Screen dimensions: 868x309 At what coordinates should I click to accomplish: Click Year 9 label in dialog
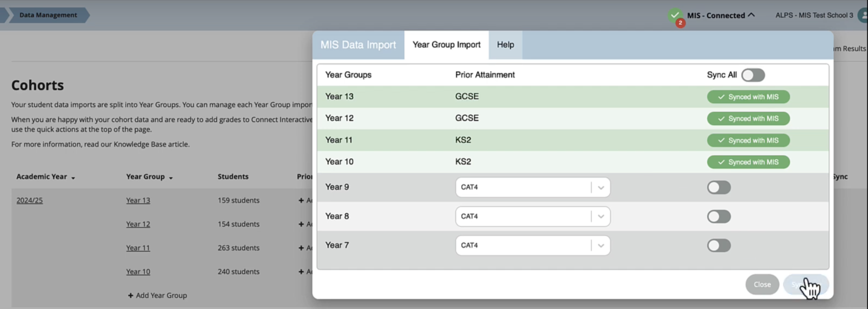click(337, 187)
